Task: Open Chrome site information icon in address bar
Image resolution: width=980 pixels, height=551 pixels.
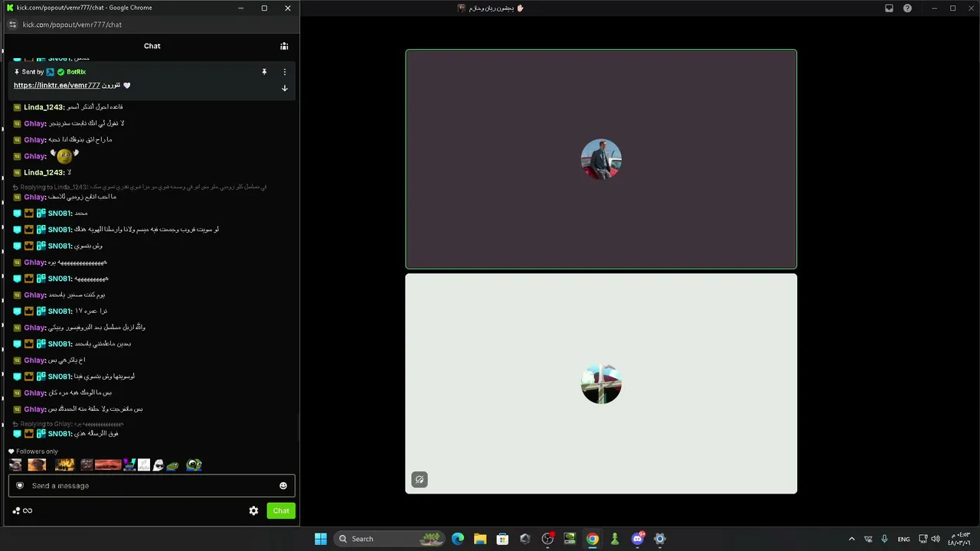Action: 12,24
